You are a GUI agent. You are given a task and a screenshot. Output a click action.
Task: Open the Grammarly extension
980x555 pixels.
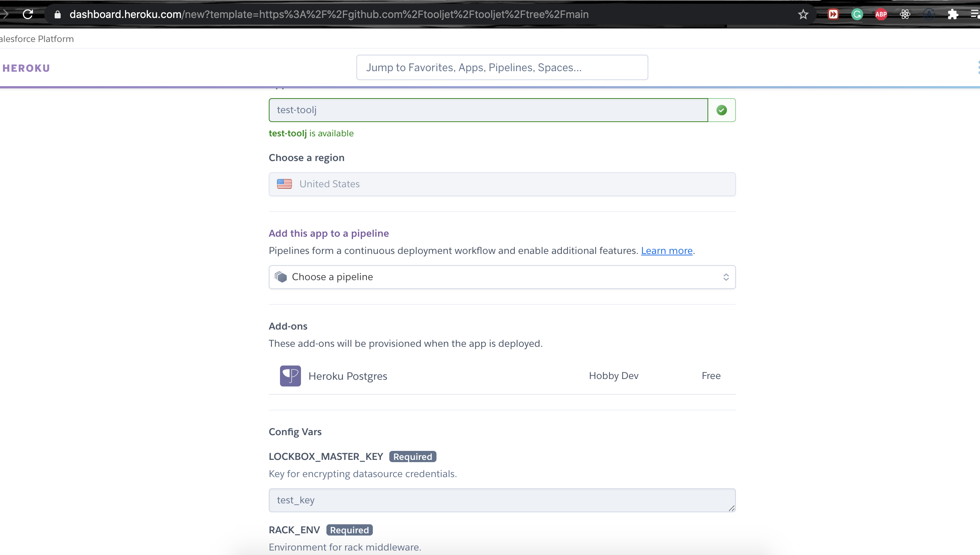pyautogui.click(x=857, y=14)
